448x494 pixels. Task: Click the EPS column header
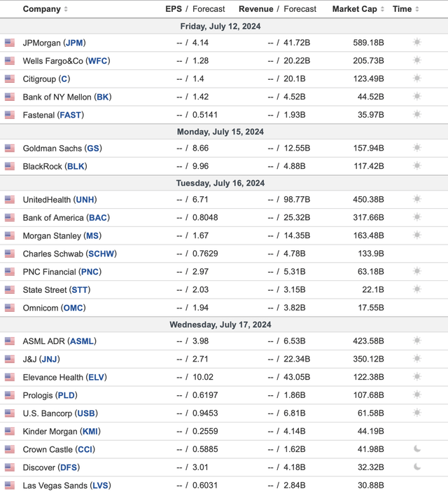[174, 9]
